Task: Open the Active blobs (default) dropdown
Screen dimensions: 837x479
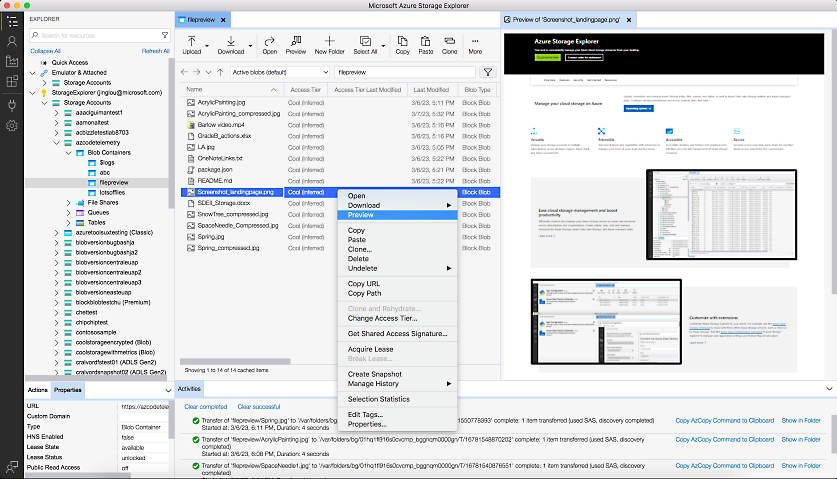Action: [279, 72]
